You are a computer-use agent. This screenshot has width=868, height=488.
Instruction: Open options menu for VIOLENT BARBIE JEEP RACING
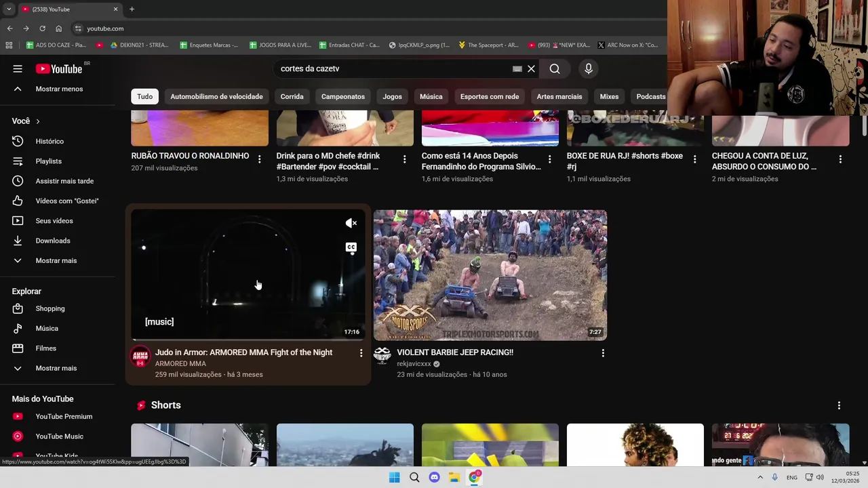point(603,353)
